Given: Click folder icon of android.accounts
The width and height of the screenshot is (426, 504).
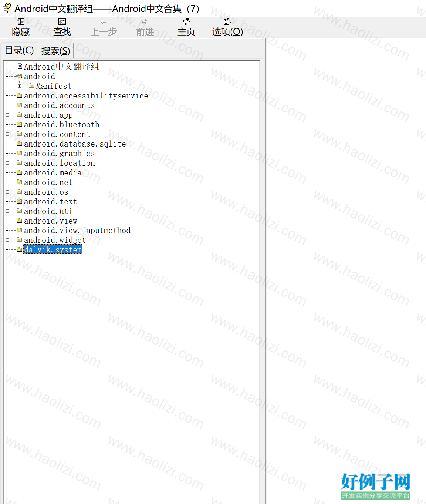Looking at the screenshot, I should (20, 105).
